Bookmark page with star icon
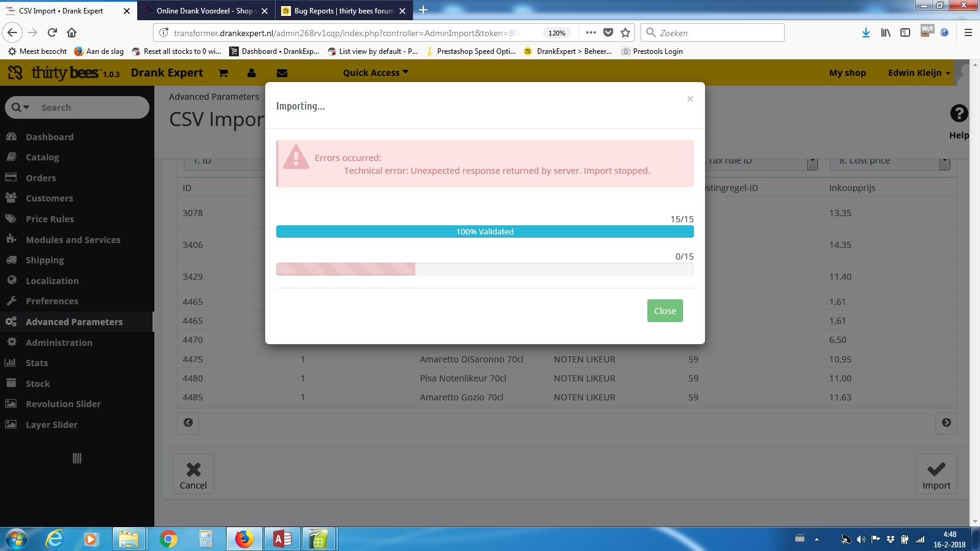The image size is (980, 551). (625, 32)
